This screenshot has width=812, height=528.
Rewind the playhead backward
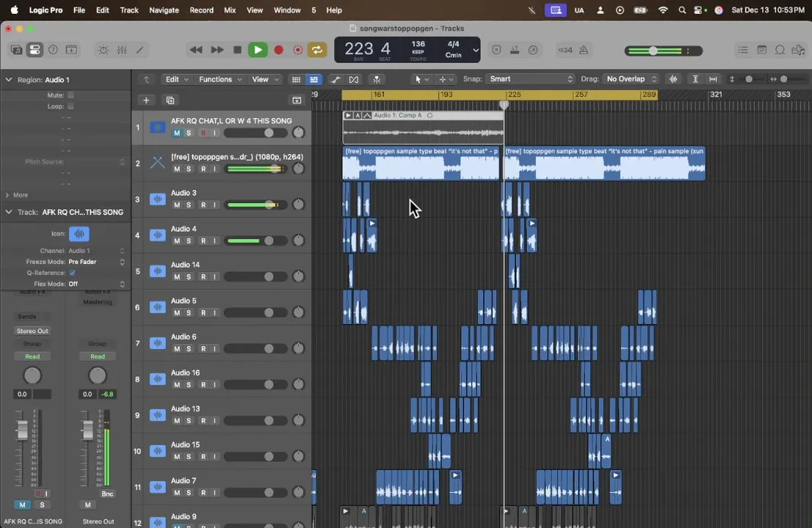point(196,51)
